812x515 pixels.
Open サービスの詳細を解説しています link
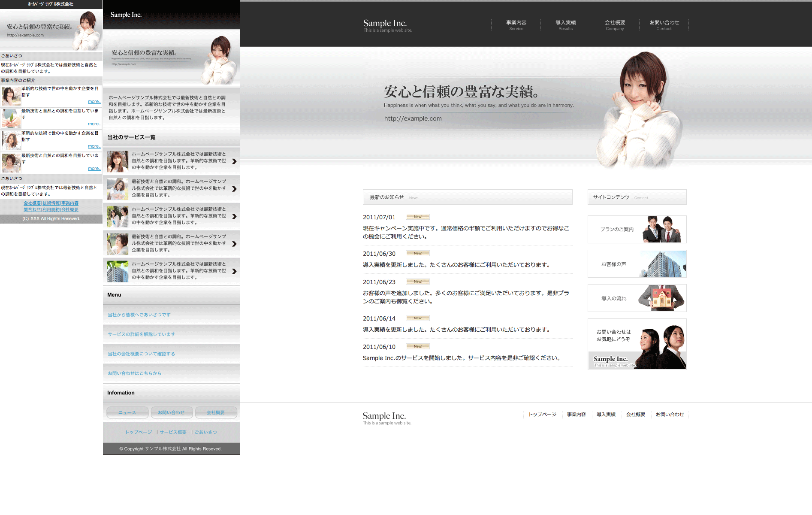(141, 334)
